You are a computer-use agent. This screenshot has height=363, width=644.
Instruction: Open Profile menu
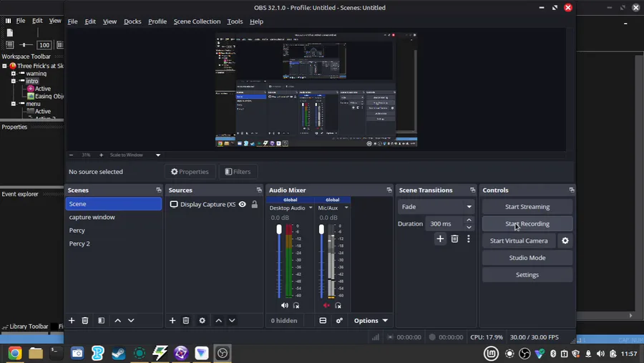click(x=157, y=21)
